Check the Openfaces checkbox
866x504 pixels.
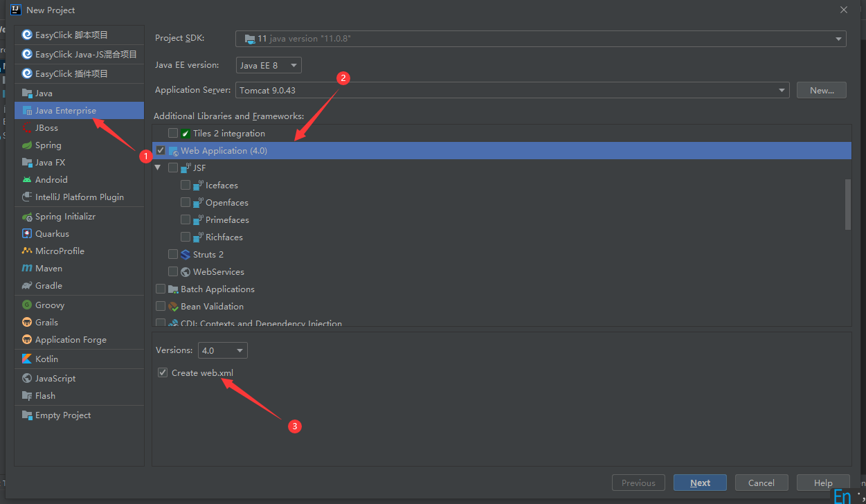pyautogui.click(x=186, y=203)
